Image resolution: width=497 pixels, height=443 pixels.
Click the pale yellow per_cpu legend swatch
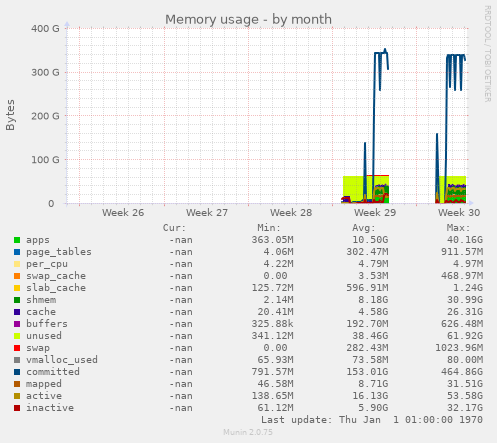click(17, 264)
